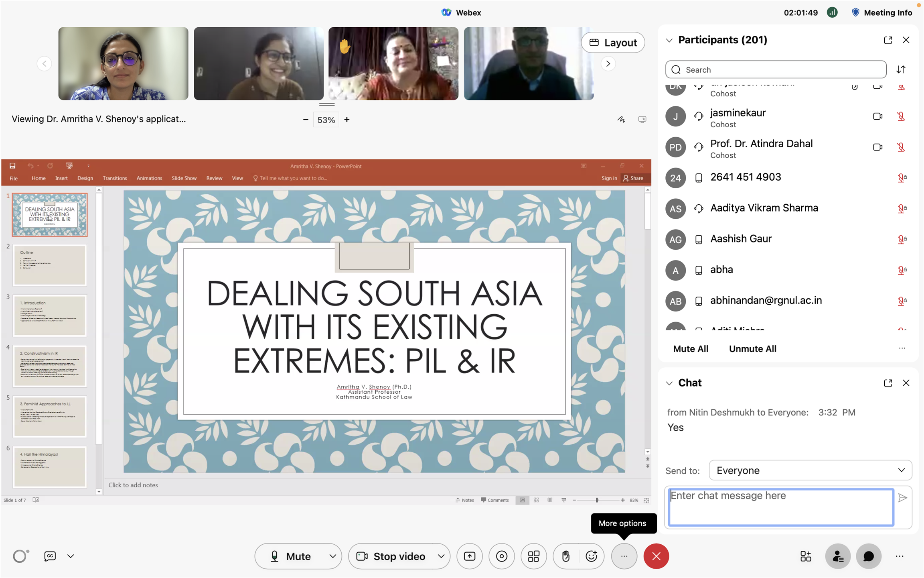The image size is (924, 578).
Task: Toggle Stop video button
Action: coord(391,556)
